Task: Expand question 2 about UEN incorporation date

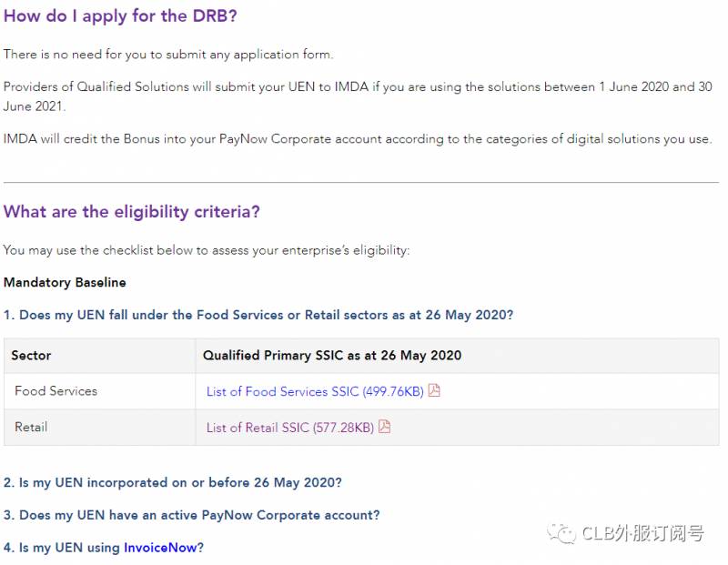Action: click(173, 482)
